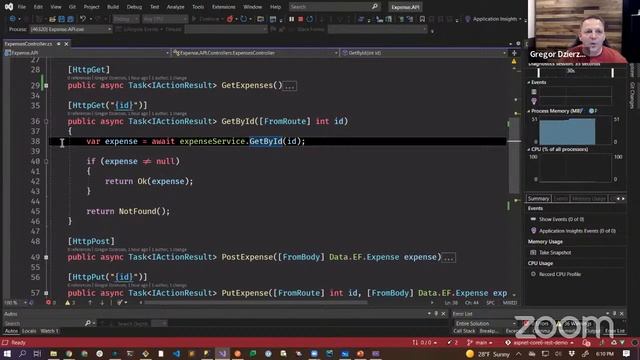Click the Continue debugging button

[206, 19]
